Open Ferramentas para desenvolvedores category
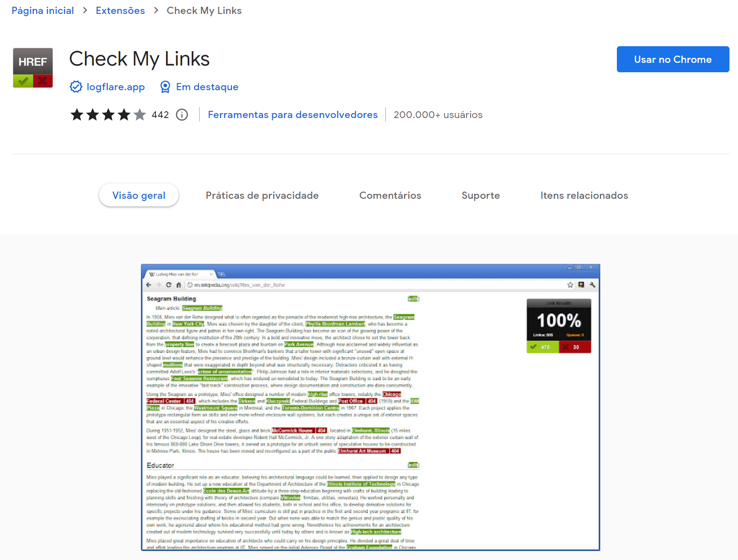This screenshot has width=738, height=560. click(x=293, y=115)
